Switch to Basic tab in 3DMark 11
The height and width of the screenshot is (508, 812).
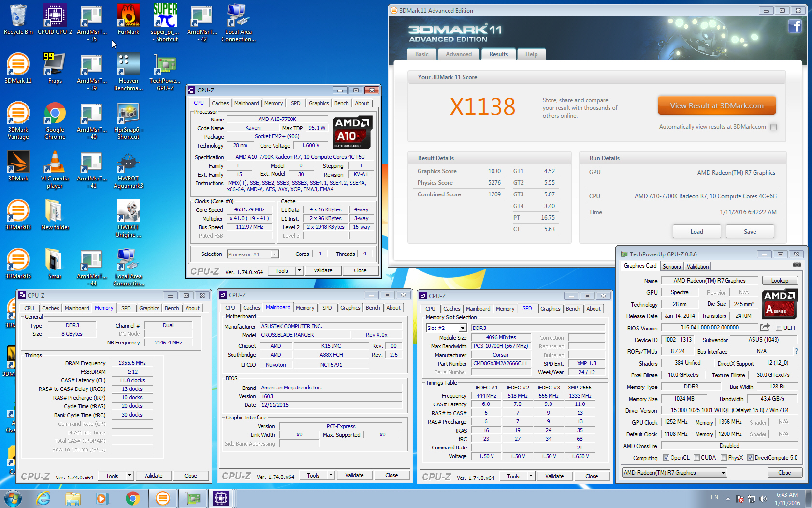click(x=421, y=54)
